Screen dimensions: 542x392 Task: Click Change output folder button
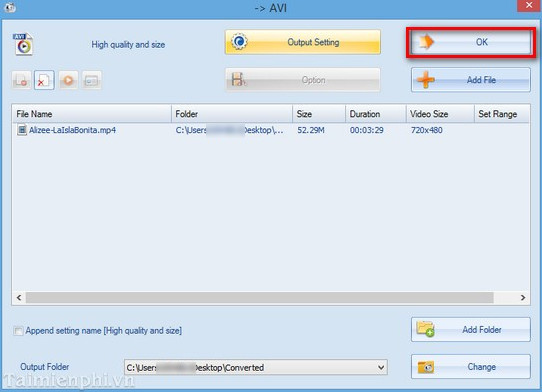(470, 366)
